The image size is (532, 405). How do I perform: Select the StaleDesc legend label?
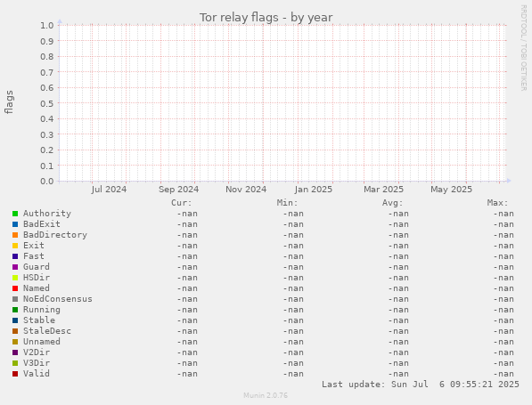47,331
